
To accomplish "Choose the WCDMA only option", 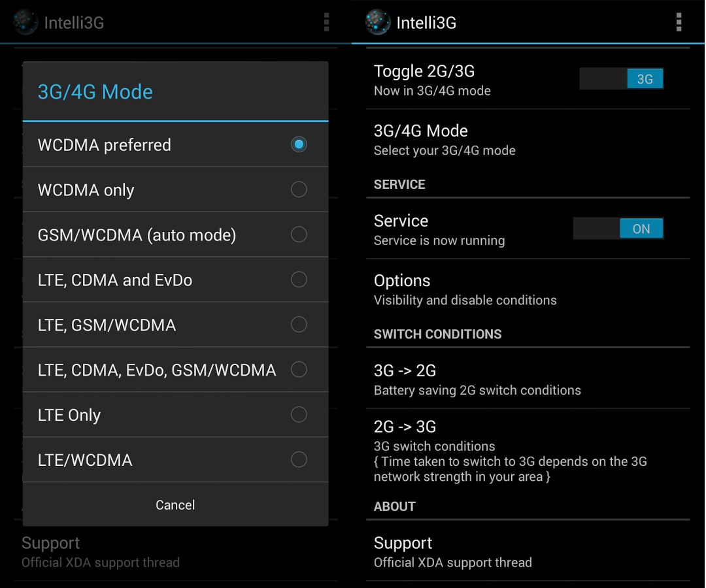I will pos(299,189).
